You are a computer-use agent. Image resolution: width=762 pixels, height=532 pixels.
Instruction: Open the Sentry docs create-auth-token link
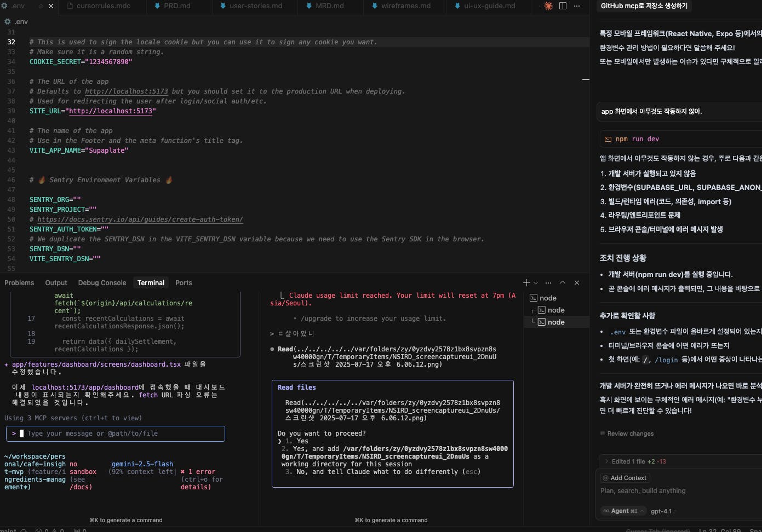140,219
